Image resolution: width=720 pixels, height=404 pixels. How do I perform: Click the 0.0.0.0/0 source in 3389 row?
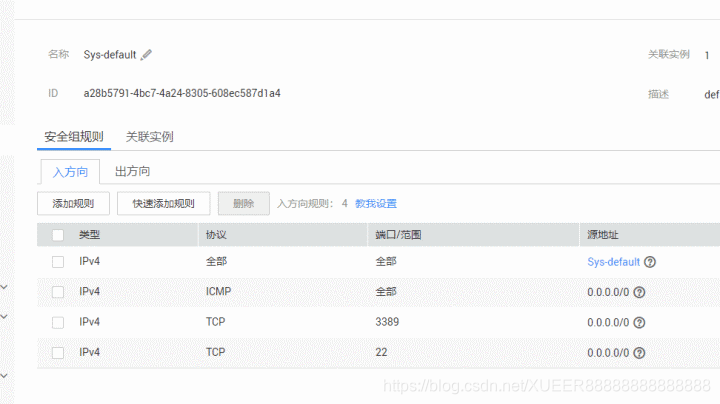pos(608,322)
